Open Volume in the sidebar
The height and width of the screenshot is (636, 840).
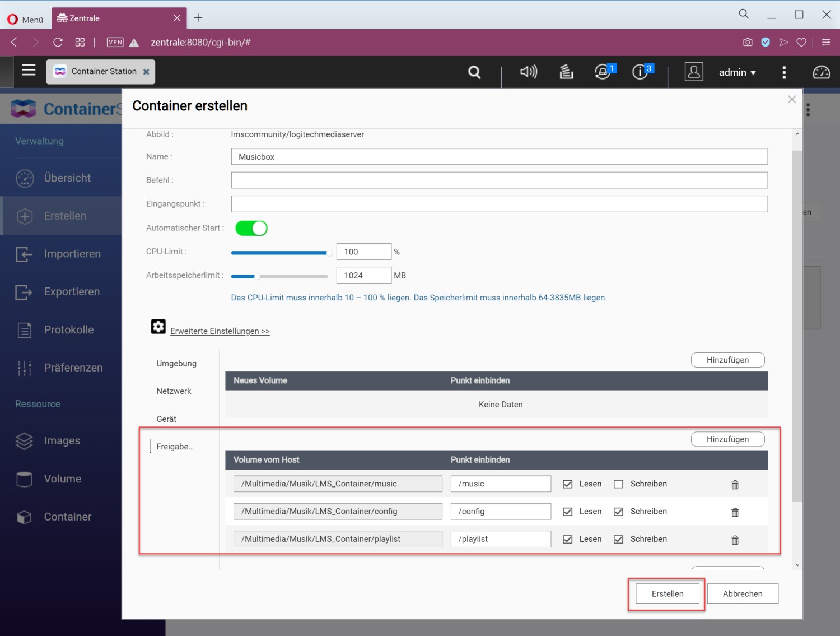click(x=61, y=479)
